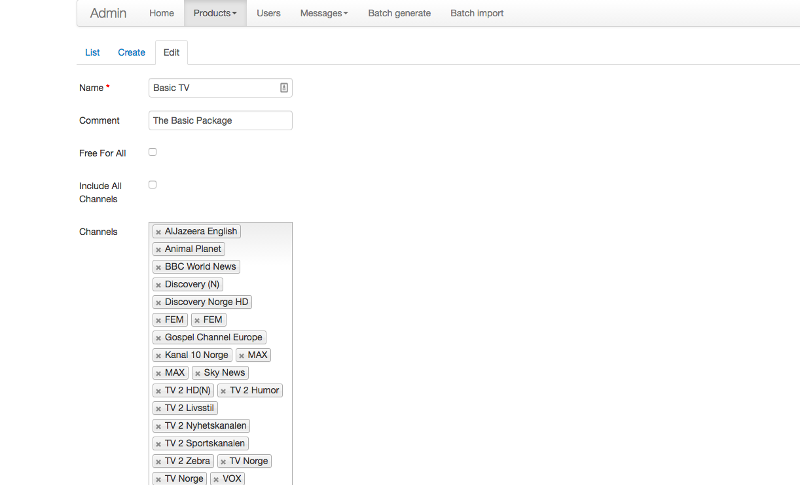Remove the BBC World News tag
The height and width of the screenshot is (485, 800).
pyautogui.click(x=158, y=267)
